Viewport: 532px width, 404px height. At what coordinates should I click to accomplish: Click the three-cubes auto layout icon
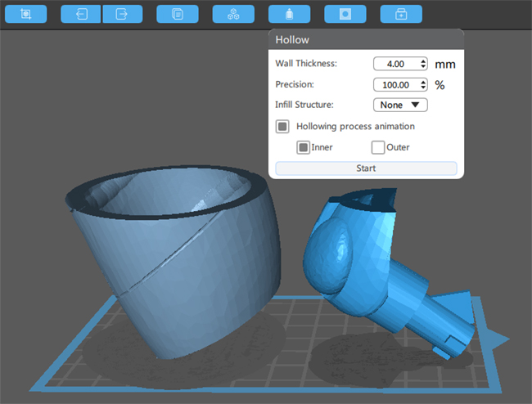233,14
